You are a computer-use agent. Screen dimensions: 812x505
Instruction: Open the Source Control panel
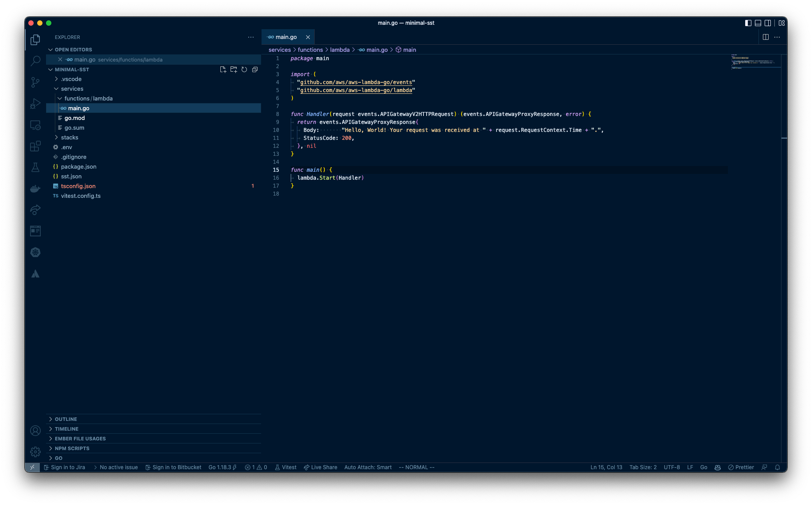click(35, 82)
